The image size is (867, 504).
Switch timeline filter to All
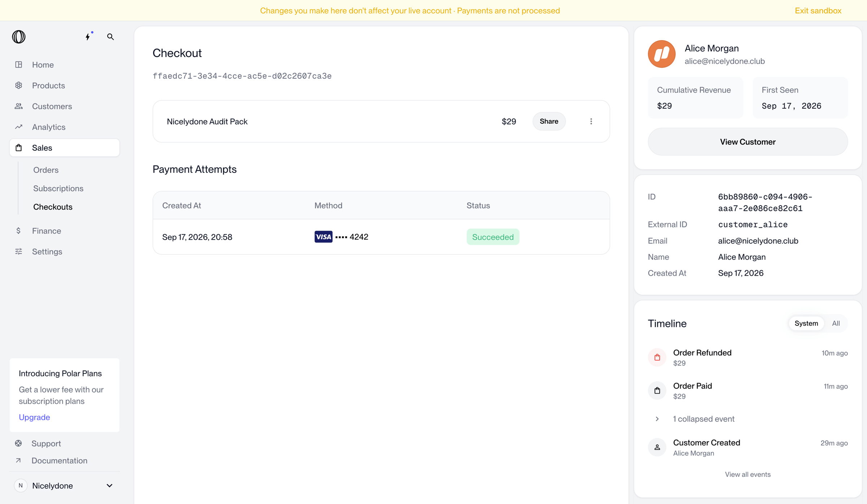836,323
